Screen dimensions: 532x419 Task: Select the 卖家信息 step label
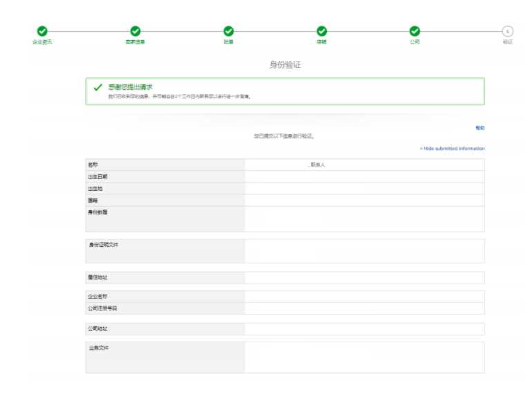135,41
